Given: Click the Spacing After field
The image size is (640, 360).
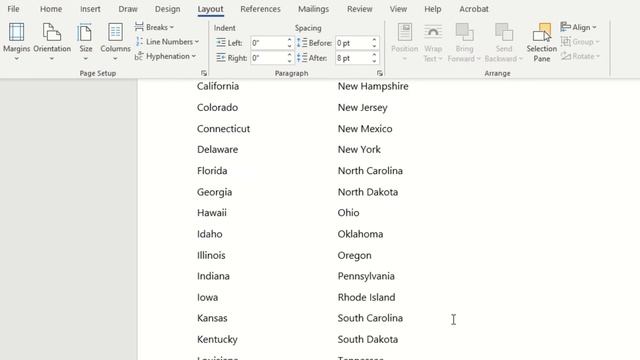Looking at the screenshot, I should pos(353,58).
